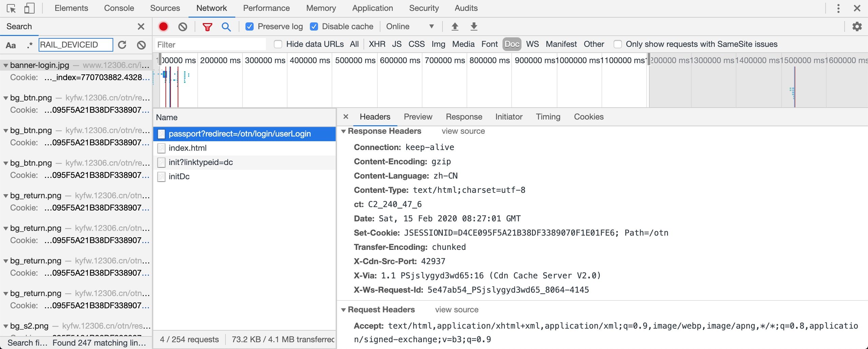Viewport: 868px width, 349px height.
Task: Enable Hide data URLs
Action: click(x=278, y=44)
